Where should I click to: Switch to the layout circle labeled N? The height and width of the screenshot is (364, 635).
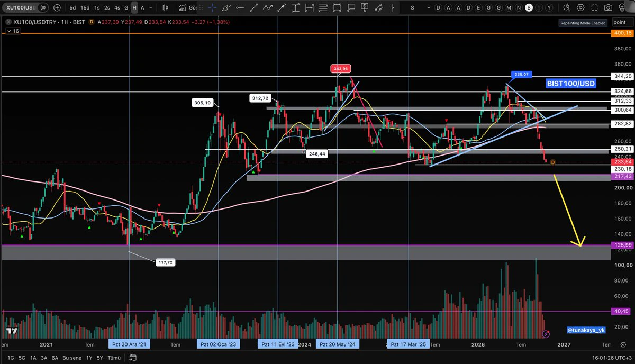click(x=519, y=8)
